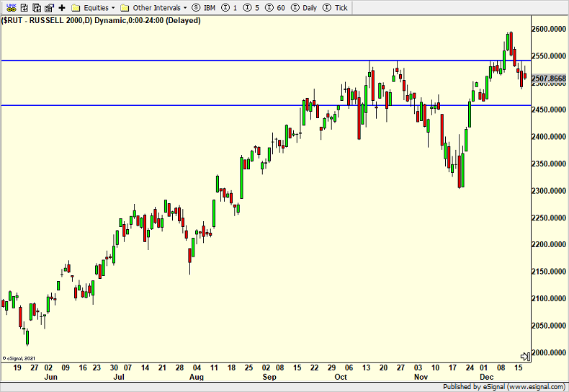Select the Tick interval button
This screenshot has width=569, height=392.
336,8
